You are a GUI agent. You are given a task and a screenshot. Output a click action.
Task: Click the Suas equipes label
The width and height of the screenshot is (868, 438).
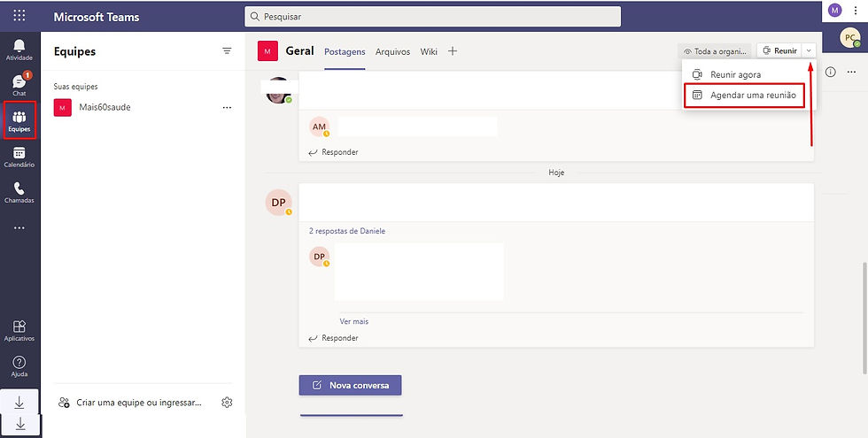tap(76, 87)
